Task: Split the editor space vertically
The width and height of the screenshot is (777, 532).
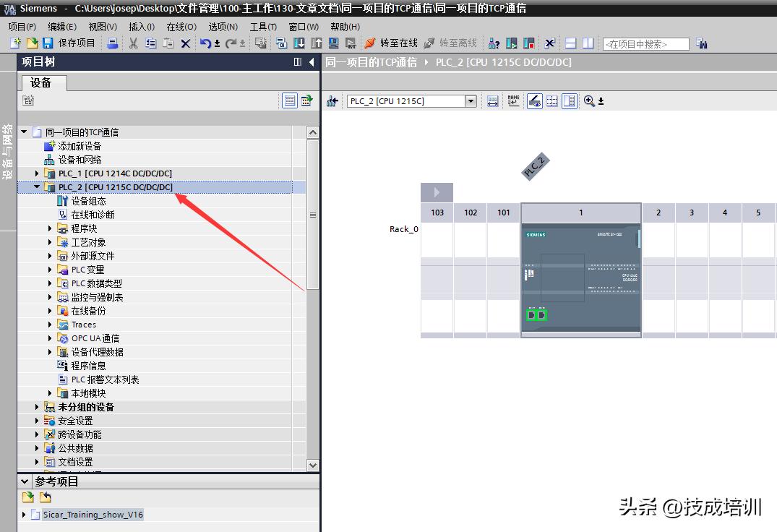Action: click(588, 43)
